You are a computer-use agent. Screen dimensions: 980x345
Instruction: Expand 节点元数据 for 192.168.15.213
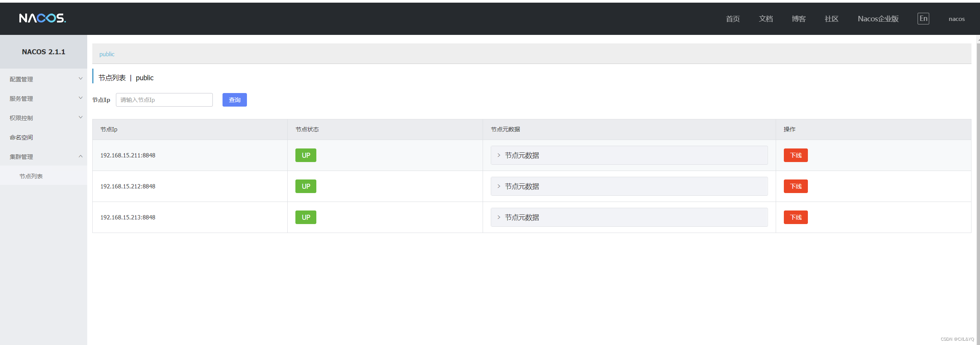(x=629, y=217)
